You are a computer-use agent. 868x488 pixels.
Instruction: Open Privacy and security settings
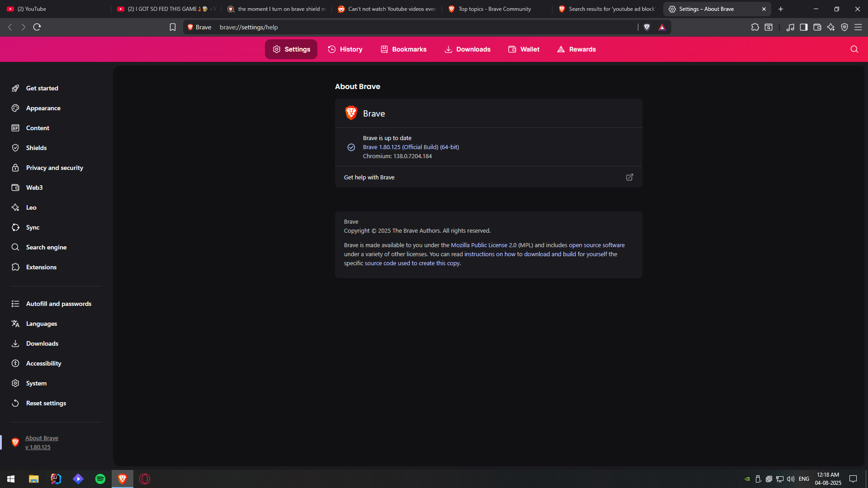tap(54, 168)
